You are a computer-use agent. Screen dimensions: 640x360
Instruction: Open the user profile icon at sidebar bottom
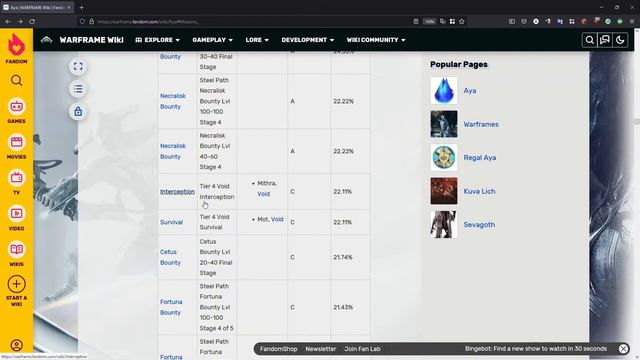click(x=16, y=345)
